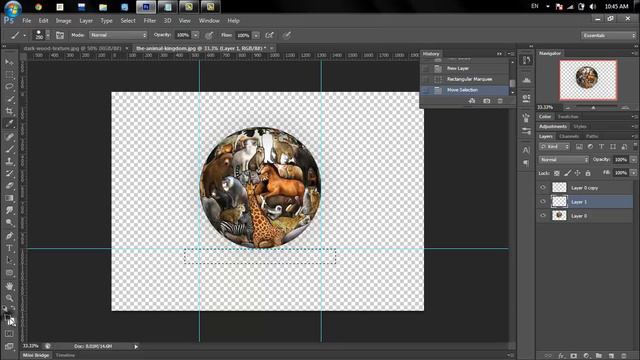Switch to the Channels tab
The height and width of the screenshot is (360, 640).
click(x=569, y=136)
